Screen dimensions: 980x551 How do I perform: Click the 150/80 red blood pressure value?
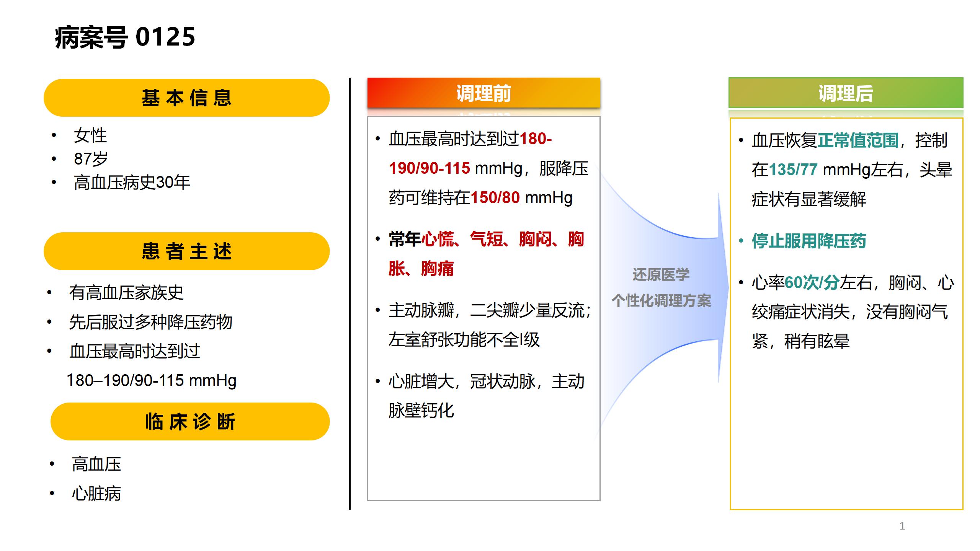point(495,198)
